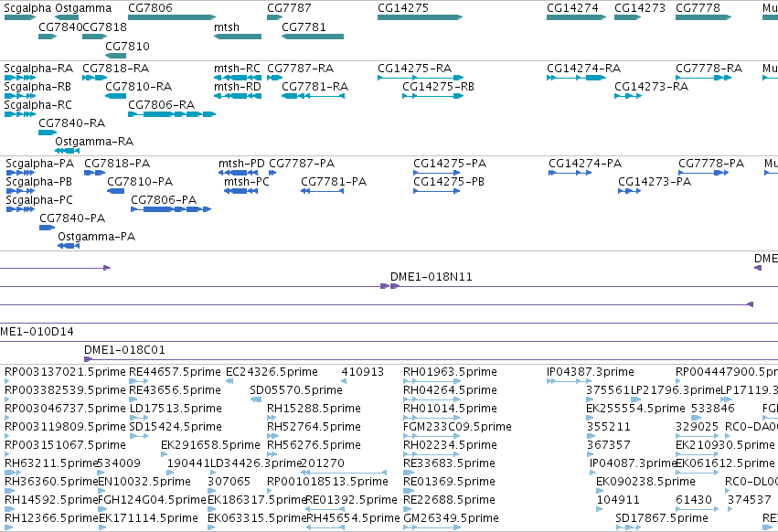This screenshot has width=778, height=532.
Task: Select transcript mtsh-RC
Action: coord(237,69)
